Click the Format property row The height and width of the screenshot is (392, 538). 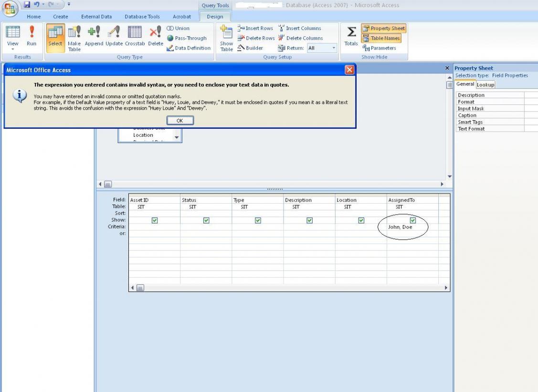[496, 102]
